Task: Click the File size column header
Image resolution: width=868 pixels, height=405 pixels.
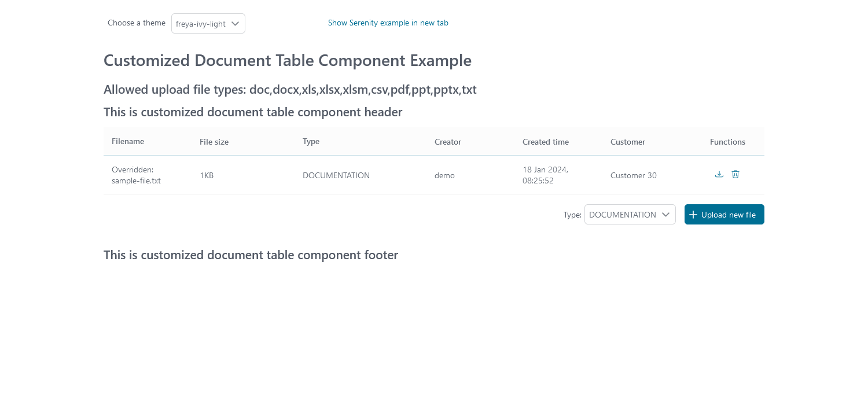Action: 243,141
